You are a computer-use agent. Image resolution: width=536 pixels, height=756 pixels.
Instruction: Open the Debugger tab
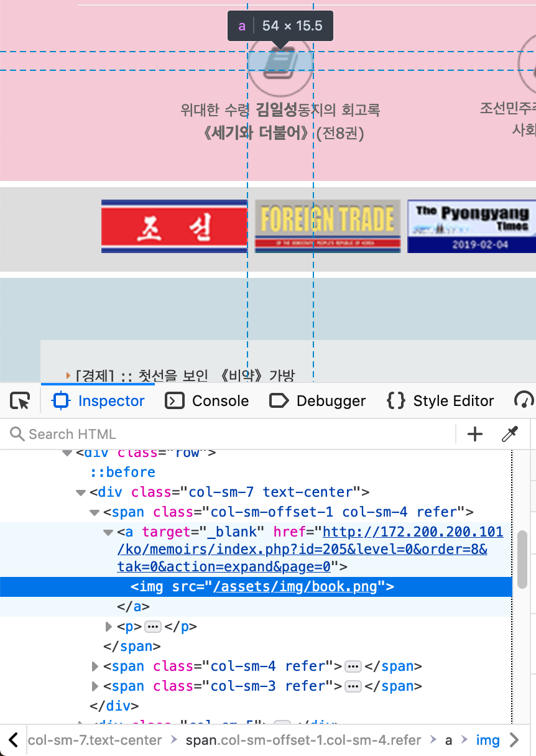pos(318,401)
